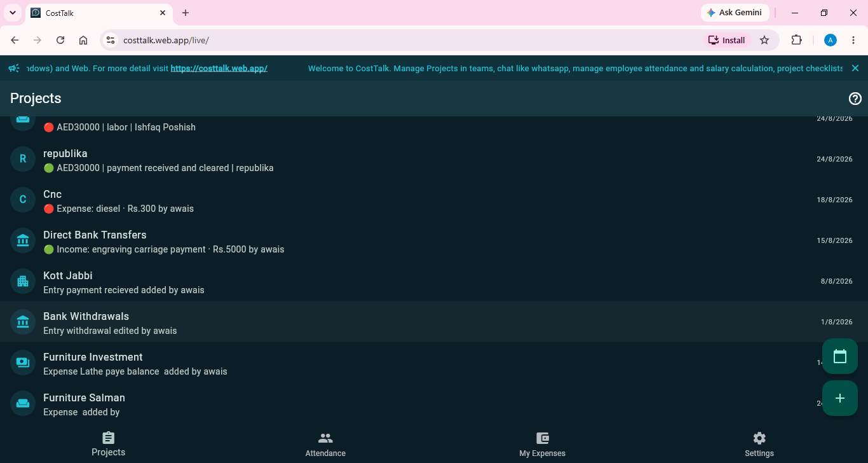The image size is (868, 463).
Task: Click the diesel expense Rs.300 message
Action: (x=118, y=209)
